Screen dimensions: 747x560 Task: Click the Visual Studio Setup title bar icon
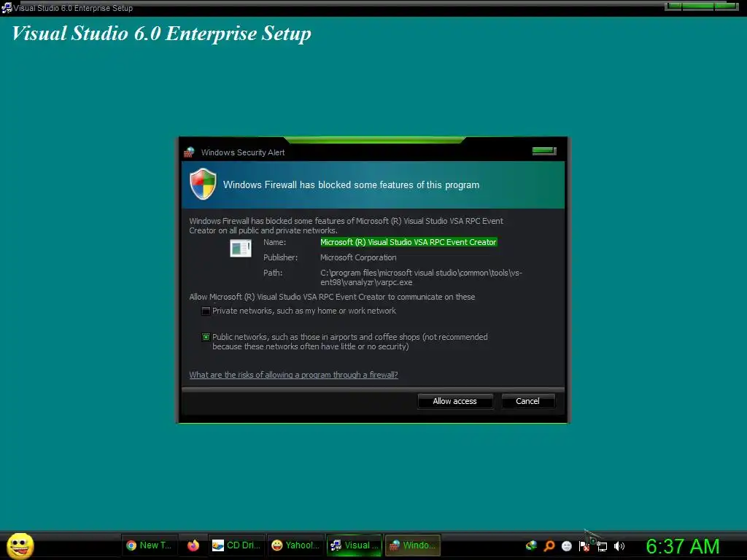pos(7,7)
